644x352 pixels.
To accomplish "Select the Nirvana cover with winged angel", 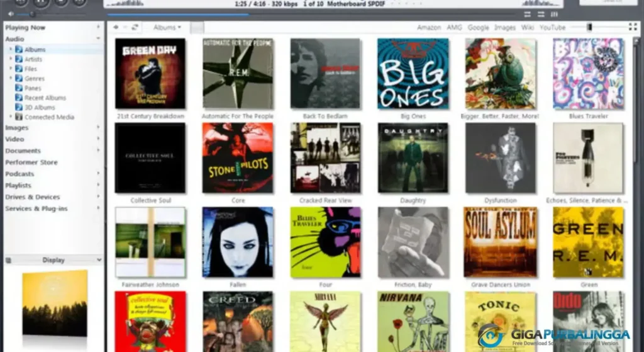I will 325,322.
